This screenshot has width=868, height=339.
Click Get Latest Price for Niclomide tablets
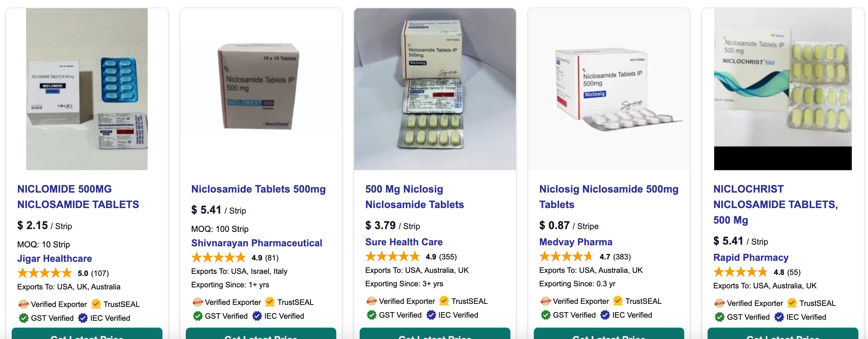click(87, 334)
